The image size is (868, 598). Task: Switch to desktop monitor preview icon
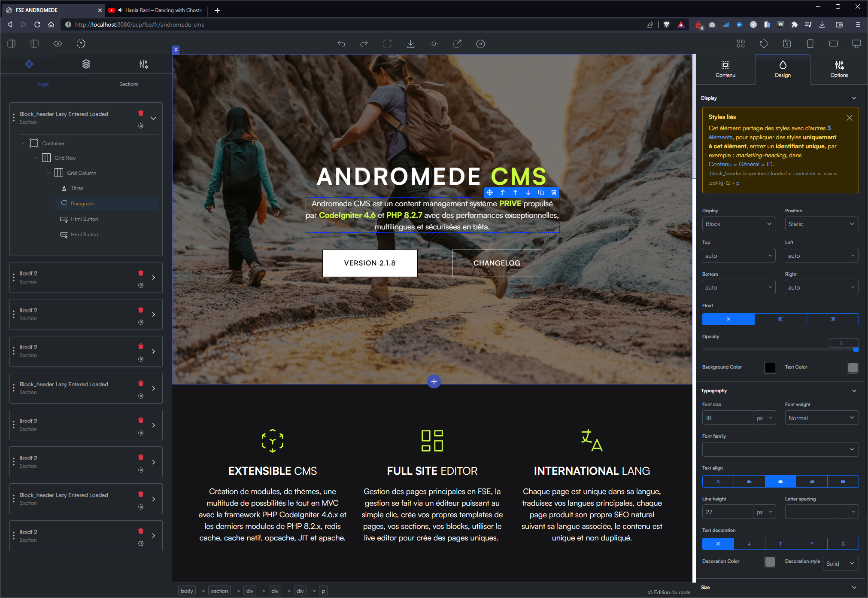coord(856,43)
